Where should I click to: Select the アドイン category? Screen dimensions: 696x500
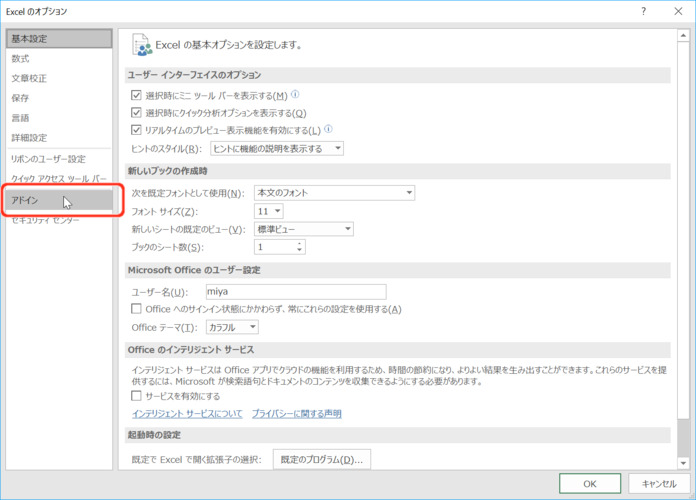59,200
